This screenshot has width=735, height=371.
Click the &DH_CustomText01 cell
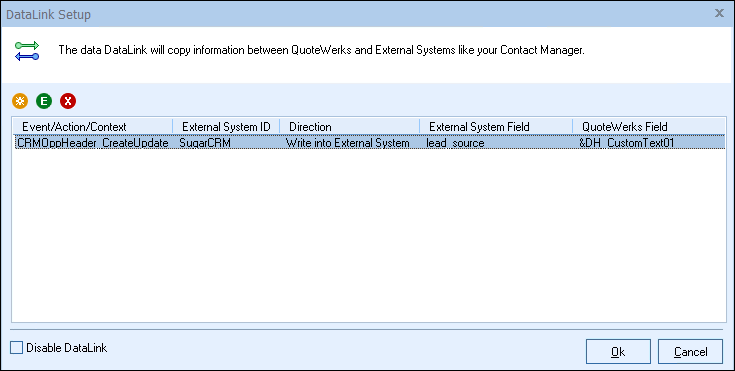[x=626, y=143]
